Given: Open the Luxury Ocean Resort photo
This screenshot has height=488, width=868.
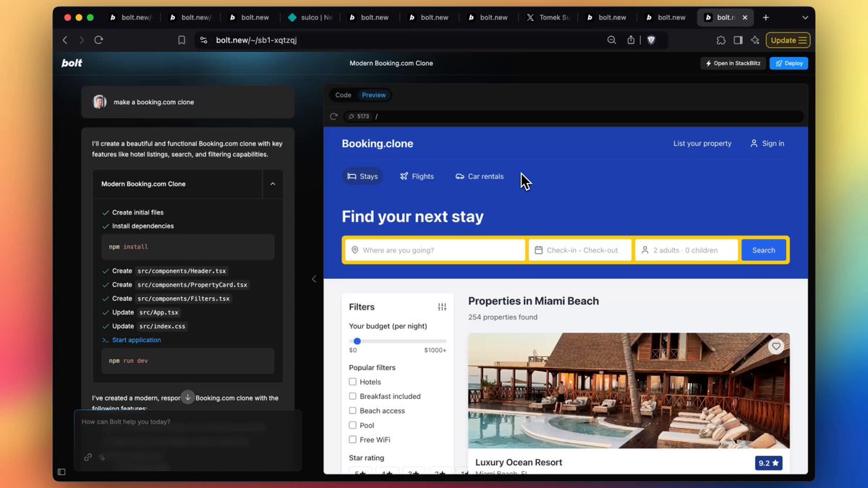Looking at the screenshot, I should tap(629, 390).
